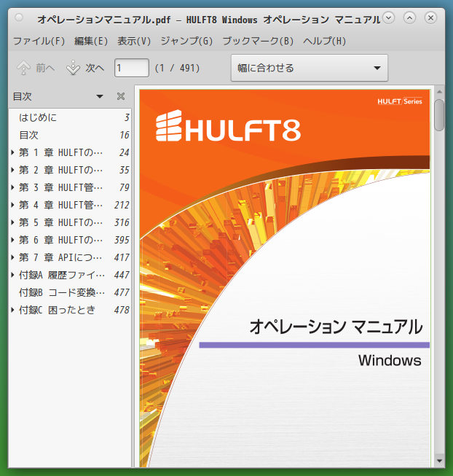The width and height of the screenshot is (453, 476).
Task: Minimize the window with title bar down-chevron
Action: point(388,18)
